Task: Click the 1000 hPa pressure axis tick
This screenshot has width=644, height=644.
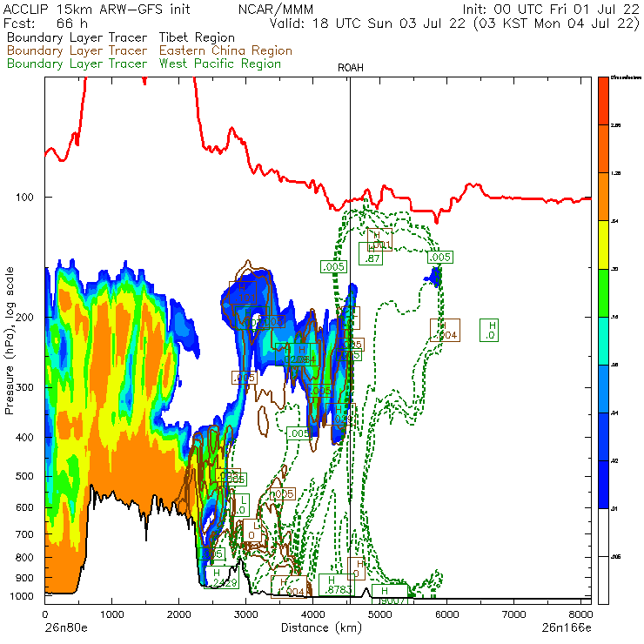Action: (22, 596)
